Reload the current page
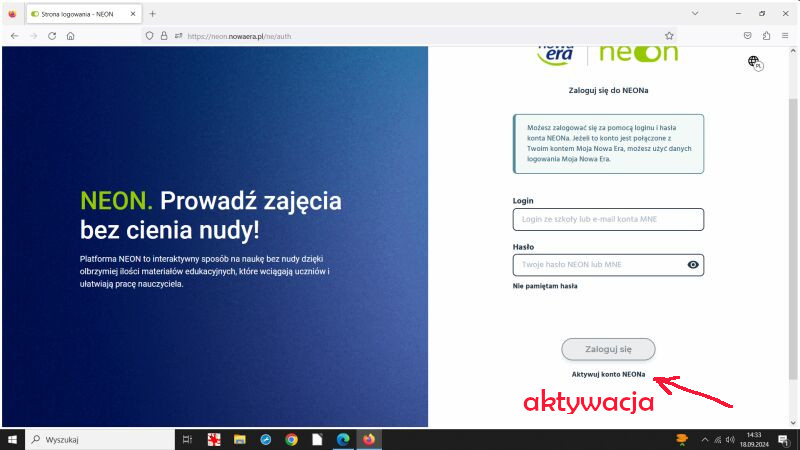800x450 pixels. (x=52, y=36)
